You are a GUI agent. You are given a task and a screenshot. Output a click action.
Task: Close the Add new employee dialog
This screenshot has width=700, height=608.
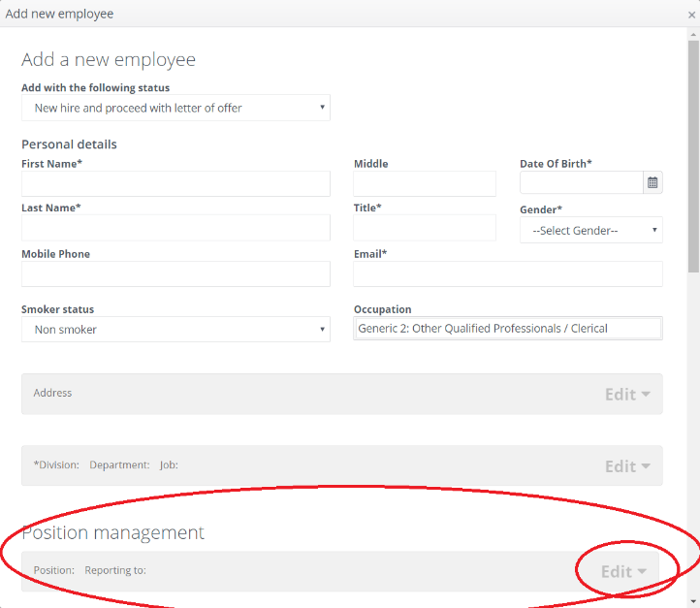pos(691,15)
